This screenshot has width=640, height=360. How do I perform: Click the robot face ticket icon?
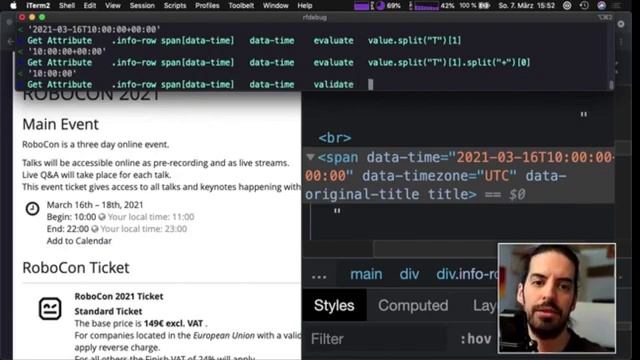50,309
